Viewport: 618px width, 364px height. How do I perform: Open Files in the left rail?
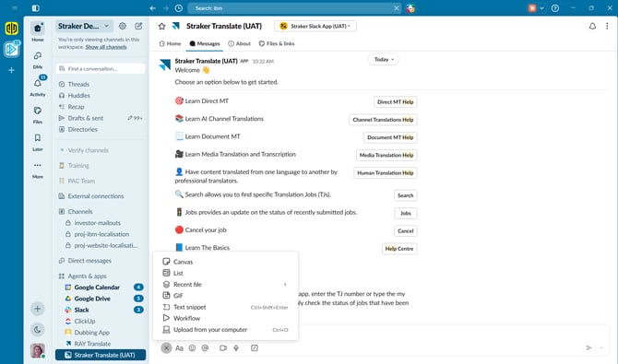pos(38,114)
